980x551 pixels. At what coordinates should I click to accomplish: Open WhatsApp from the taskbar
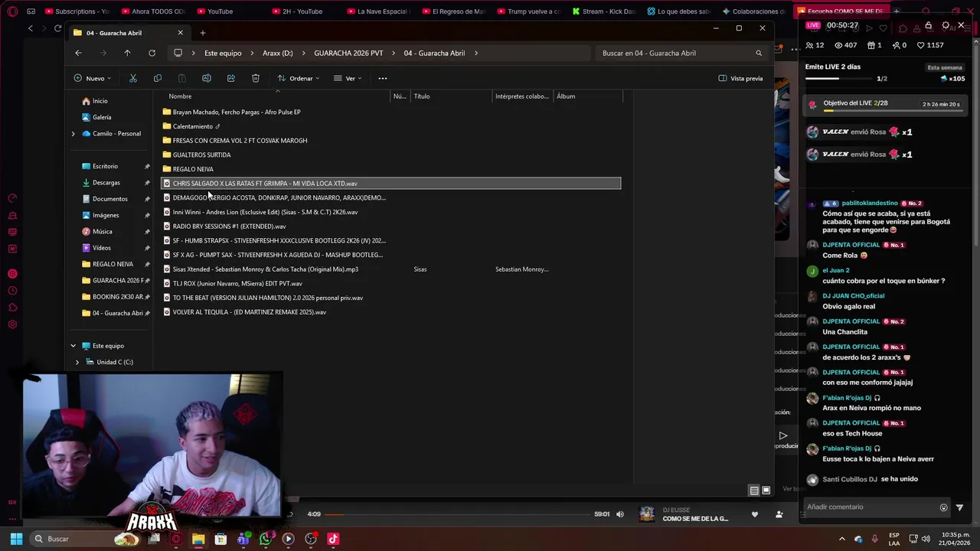tap(266, 539)
